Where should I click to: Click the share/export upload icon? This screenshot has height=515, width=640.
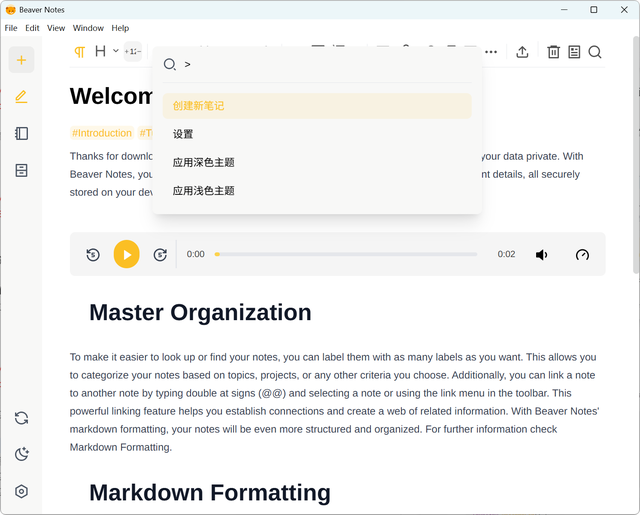522,52
